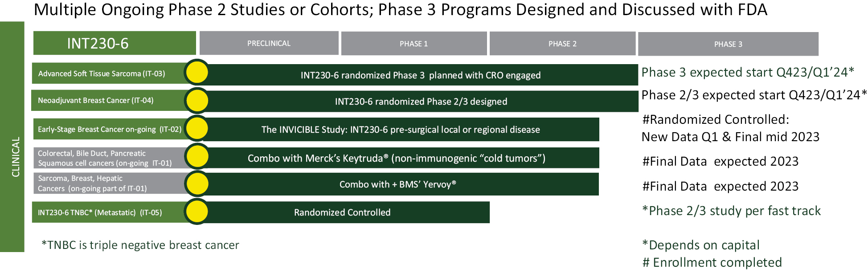
Task: Click the yellow circle on the Keytruda combo row
Action: pyautogui.click(x=197, y=156)
